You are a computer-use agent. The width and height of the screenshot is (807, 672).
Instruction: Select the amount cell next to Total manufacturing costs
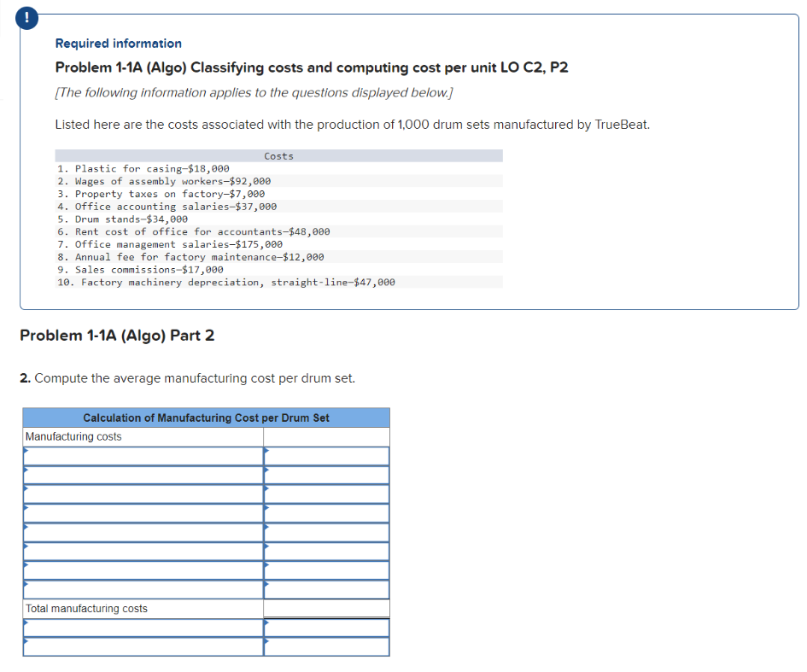pos(326,608)
